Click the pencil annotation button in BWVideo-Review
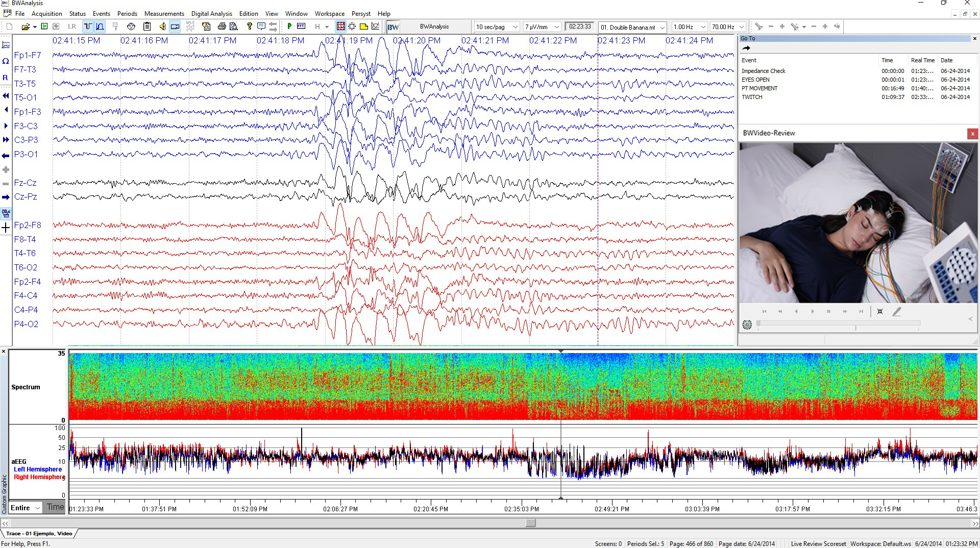This screenshot has width=980, height=548. click(x=897, y=311)
